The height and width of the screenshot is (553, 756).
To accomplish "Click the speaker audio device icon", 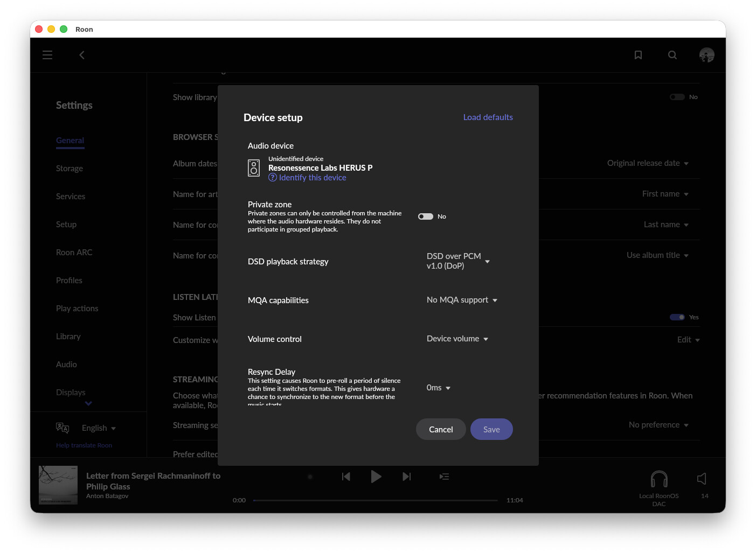I will point(254,168).
